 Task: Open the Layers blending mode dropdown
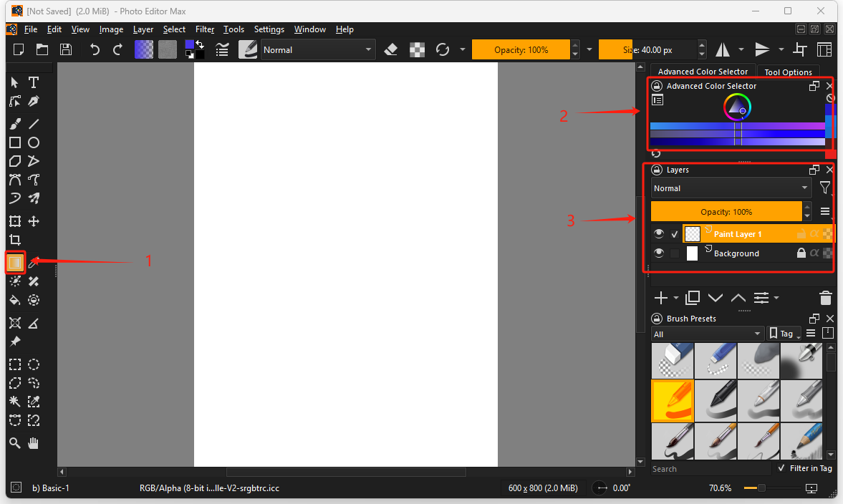tap(731, 188)
